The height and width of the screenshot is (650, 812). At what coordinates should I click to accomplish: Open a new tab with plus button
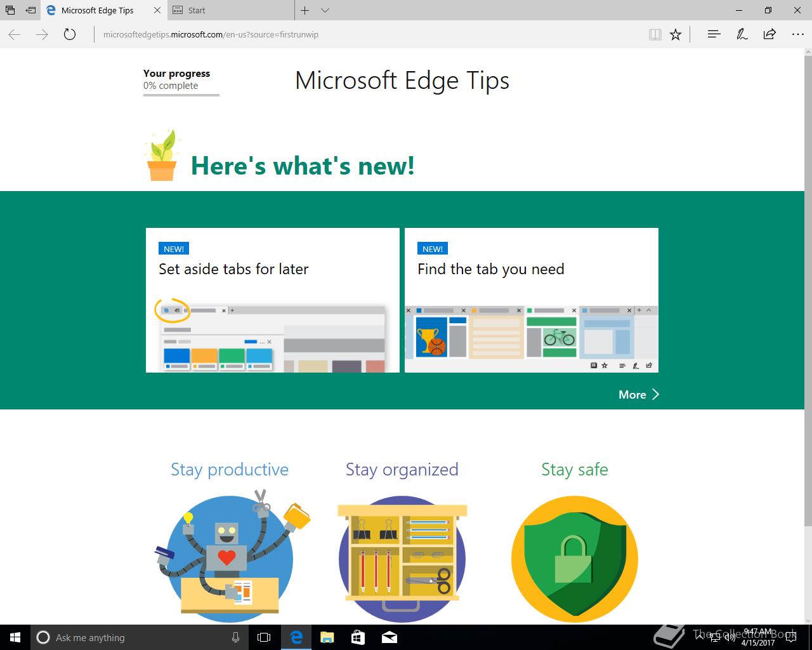click(x=305, y=10)
